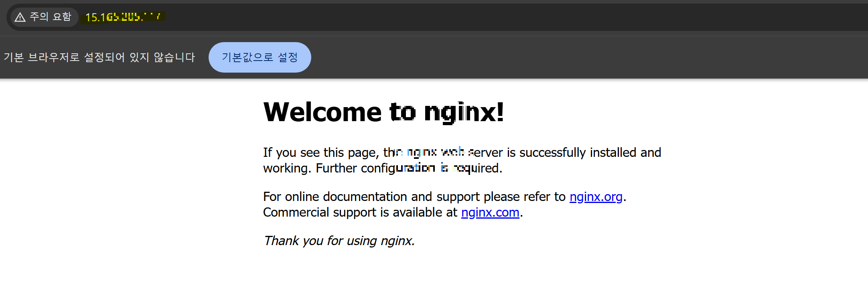Image resolution: width=868 pixels, height=284 pixels.
Task: Open the nginx.org documentation link
Action: point(596,197)
